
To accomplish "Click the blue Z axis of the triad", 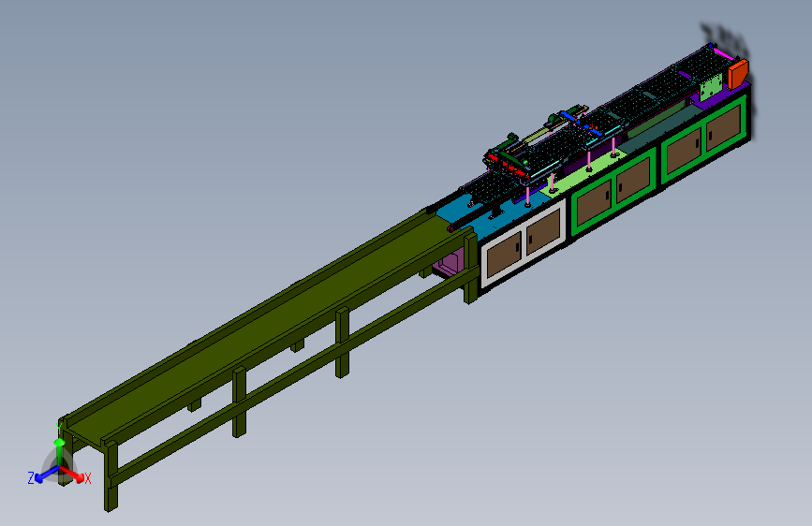I will pos(47,474).
